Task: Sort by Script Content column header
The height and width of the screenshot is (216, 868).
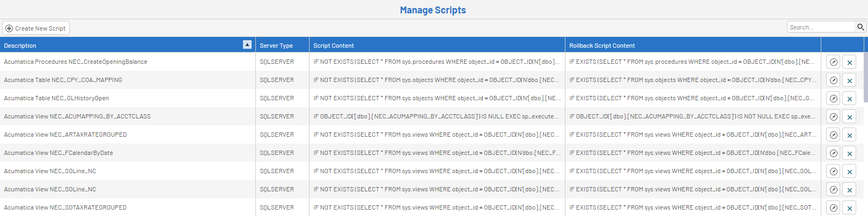Action: point(334,46)
